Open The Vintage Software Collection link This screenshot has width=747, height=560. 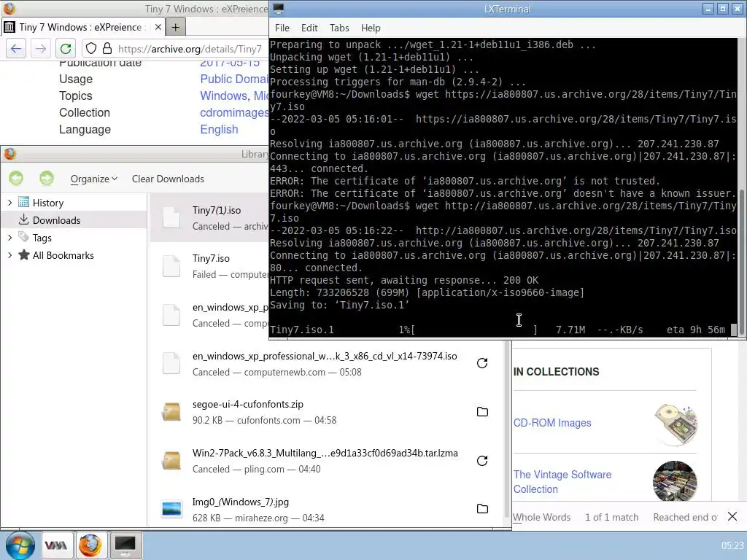coord(562,482)
